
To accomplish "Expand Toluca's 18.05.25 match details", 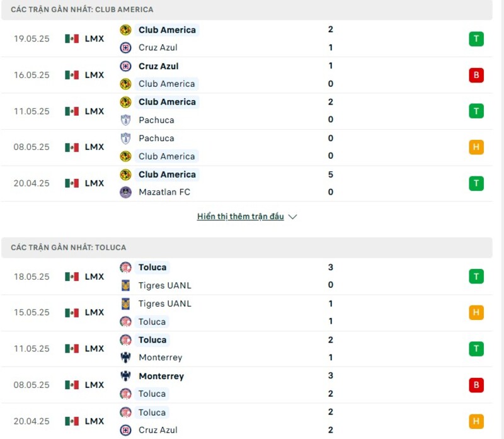I will pyautogui.click(x=252, y=276).
